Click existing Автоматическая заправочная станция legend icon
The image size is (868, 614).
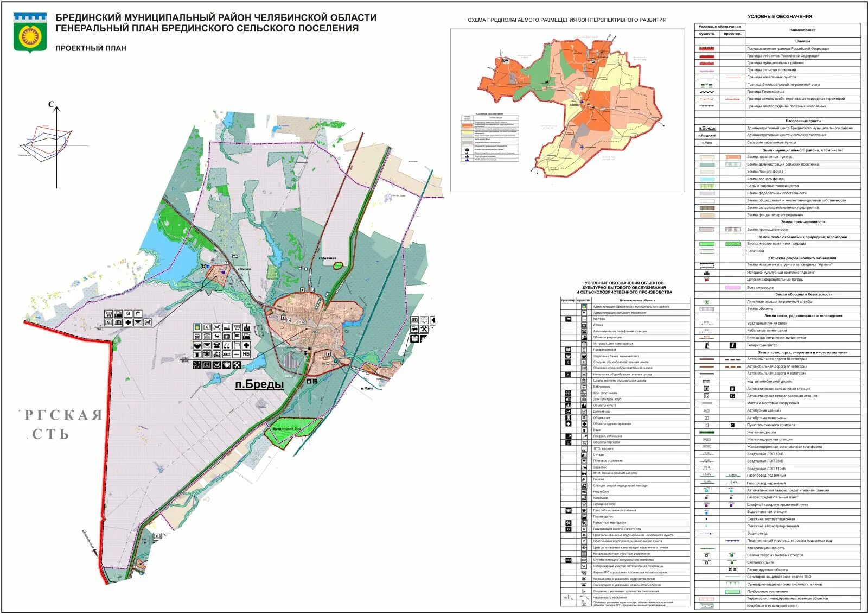point(707,389)
